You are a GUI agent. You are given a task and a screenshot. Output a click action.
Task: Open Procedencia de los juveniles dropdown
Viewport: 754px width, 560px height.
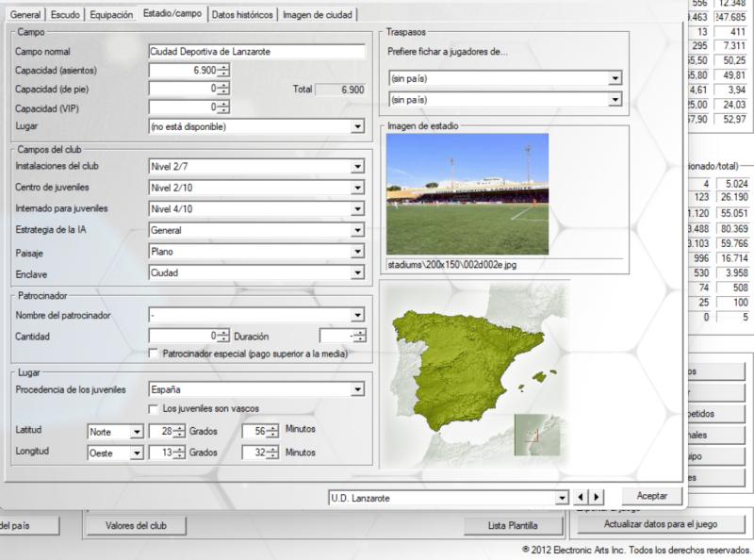pos(357,389)
